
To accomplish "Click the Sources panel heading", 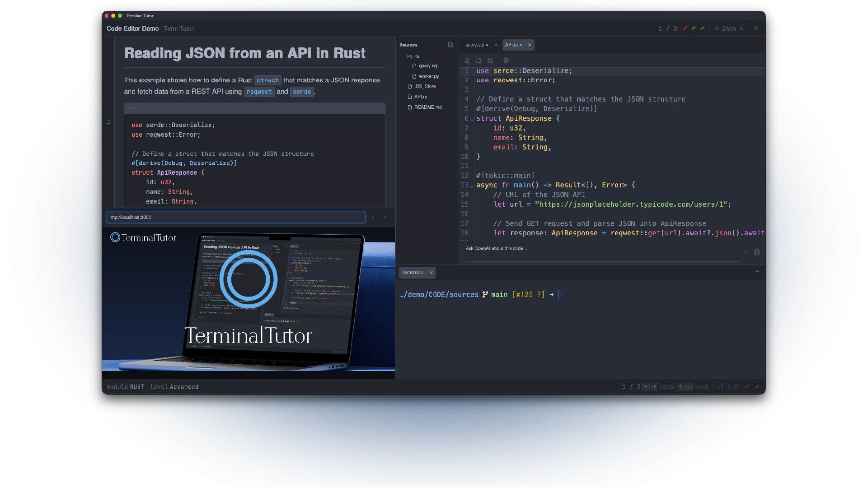I will [x=408, y=45].
